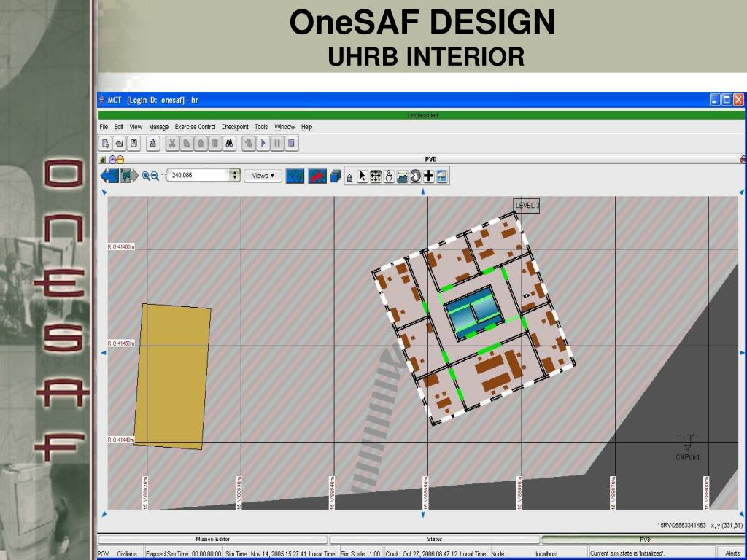
Task: Open the Edit menu
Action: pyautogui.click(x=119, y=127)
